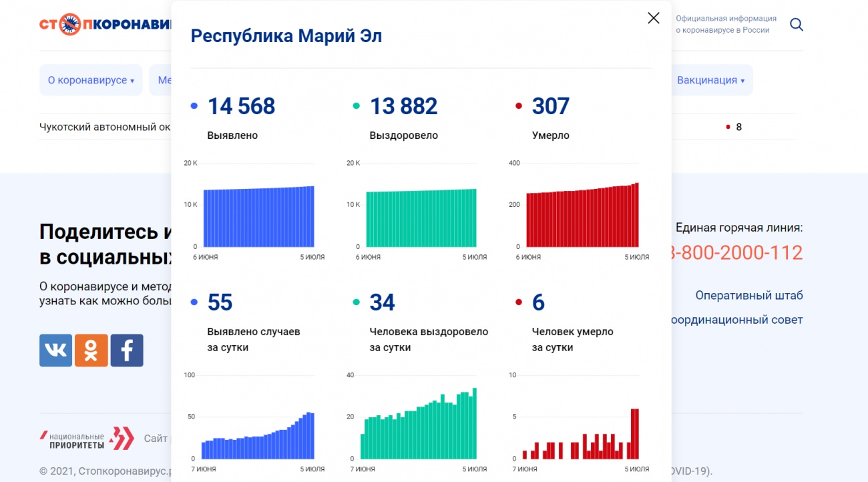
Task: Click the green Выздоровело cumulative chart
Action: (x=421, y=218)
